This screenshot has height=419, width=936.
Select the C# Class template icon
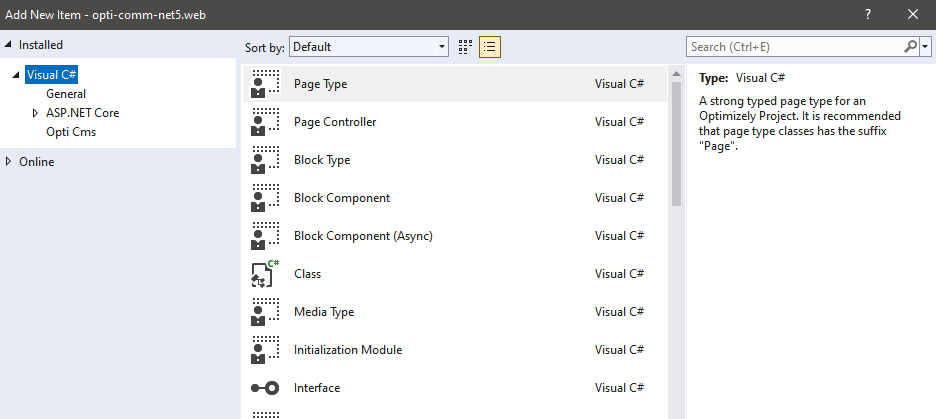(265, 274)
